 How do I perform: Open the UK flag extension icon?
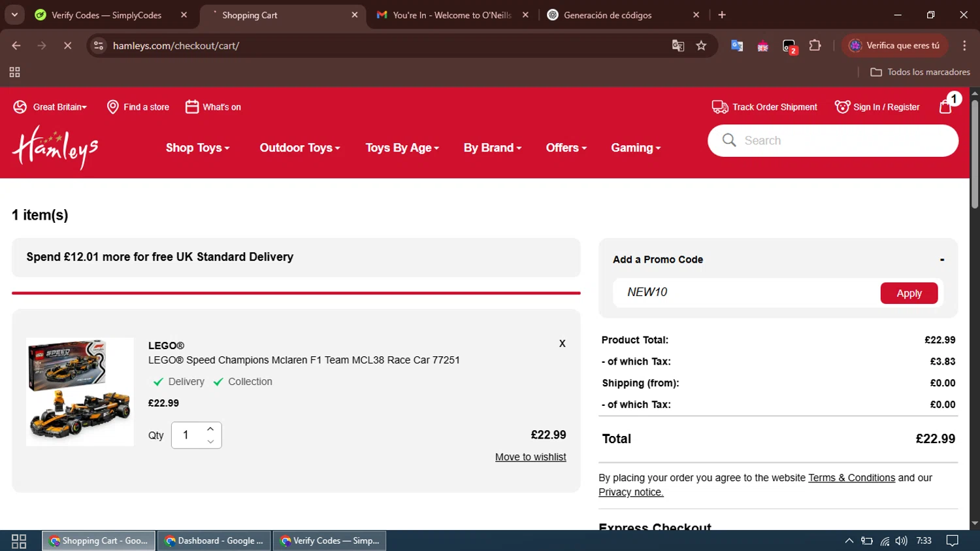762,46
